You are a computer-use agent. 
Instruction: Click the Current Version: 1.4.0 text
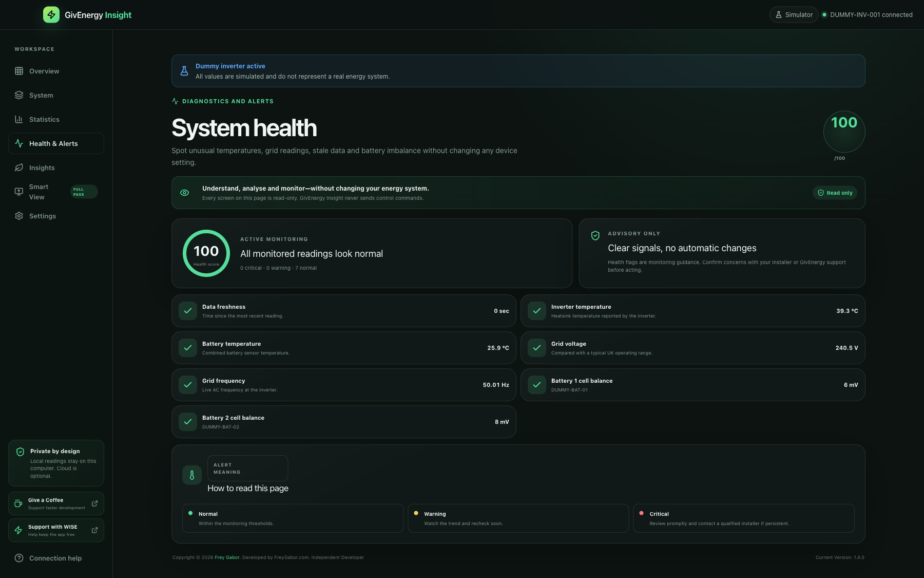[x=840, y=557]
